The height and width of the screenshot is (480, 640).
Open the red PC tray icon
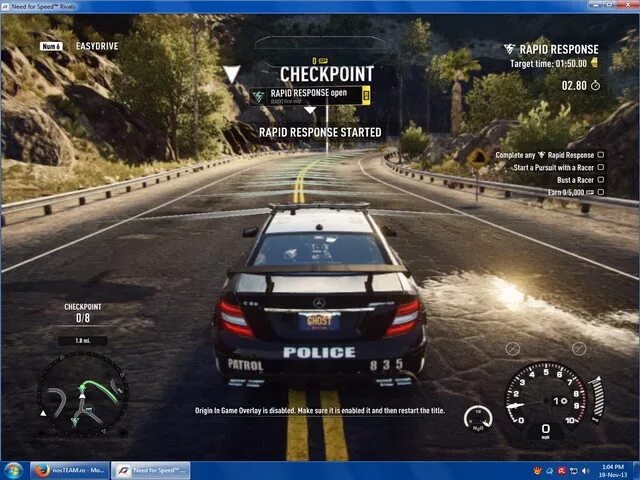[x=562, y=471]
